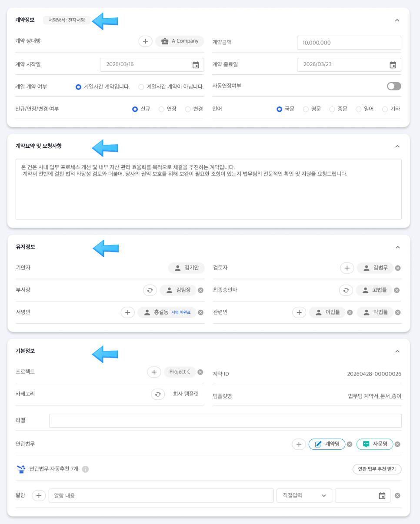The height and width of the screenshot is (524, 420).
Task: Remove the Project C chip with the x icon
Action: tap(200, 372)
